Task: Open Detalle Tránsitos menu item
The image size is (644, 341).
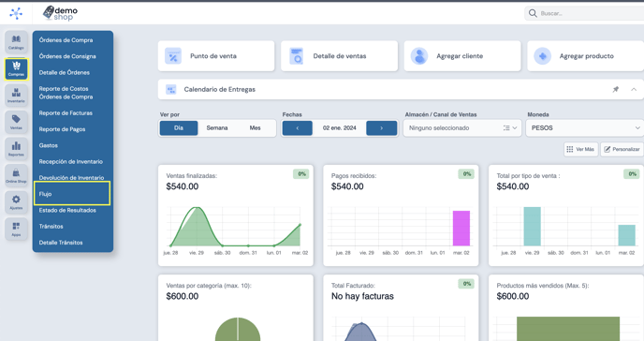Action: point(61,243)
